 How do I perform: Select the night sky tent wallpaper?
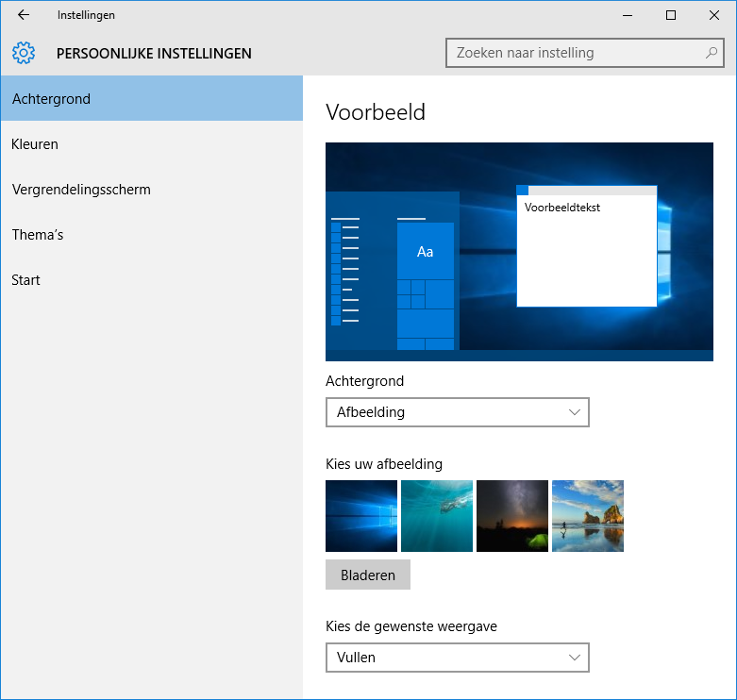click(x=512, y=516)
